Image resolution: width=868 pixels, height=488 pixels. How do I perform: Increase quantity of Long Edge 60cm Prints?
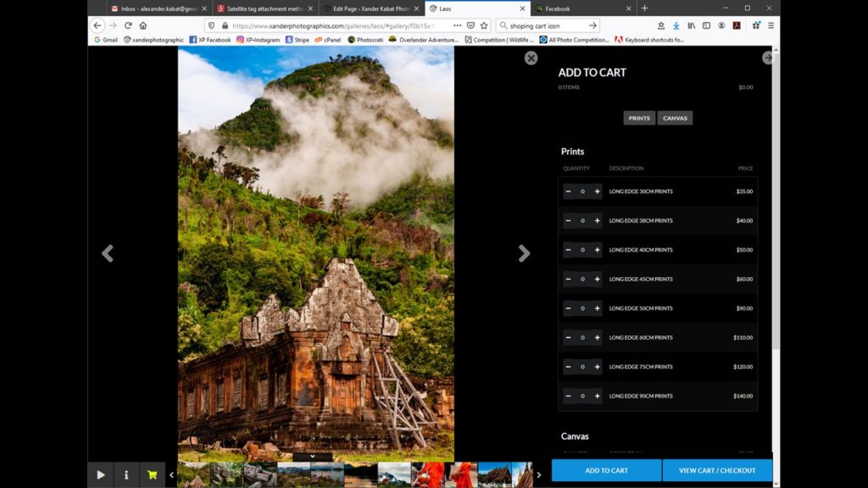pos(597,337)
